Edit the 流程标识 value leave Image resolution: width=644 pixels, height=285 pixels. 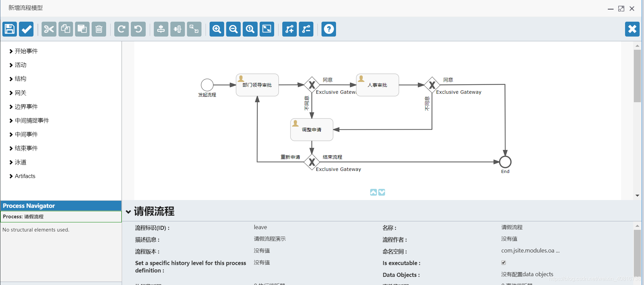(x=260, y=227)
